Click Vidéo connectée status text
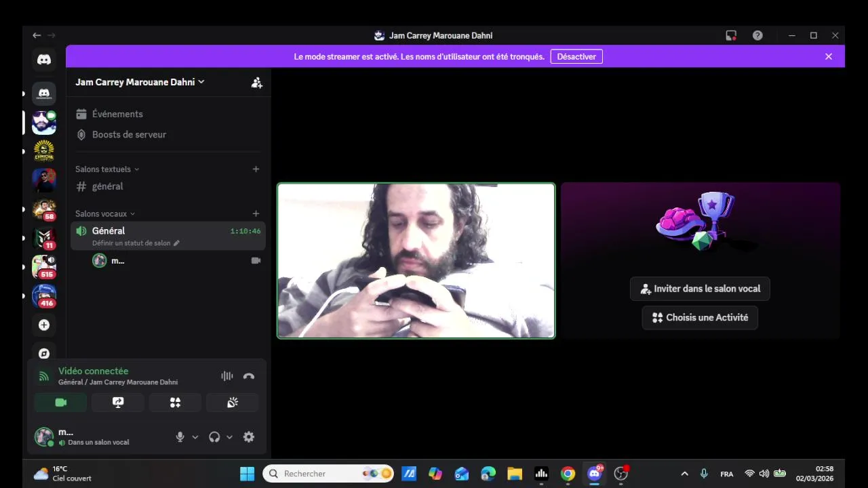This screenshot has height=488, width=868. click(94, 371)
